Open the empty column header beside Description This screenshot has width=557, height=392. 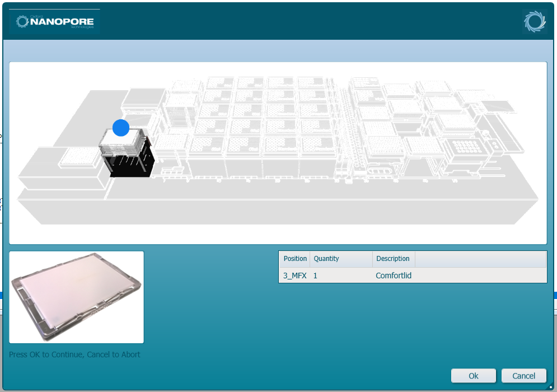[x=480, y=259]
